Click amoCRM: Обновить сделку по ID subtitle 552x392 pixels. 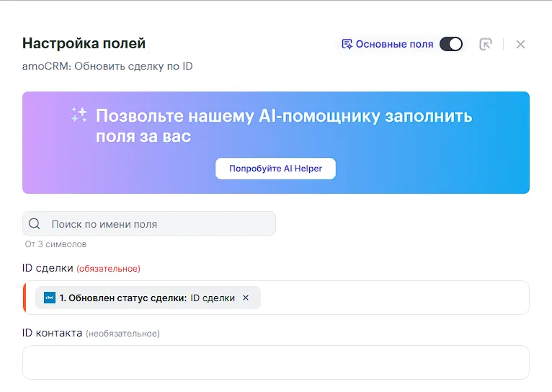point(107,66)
